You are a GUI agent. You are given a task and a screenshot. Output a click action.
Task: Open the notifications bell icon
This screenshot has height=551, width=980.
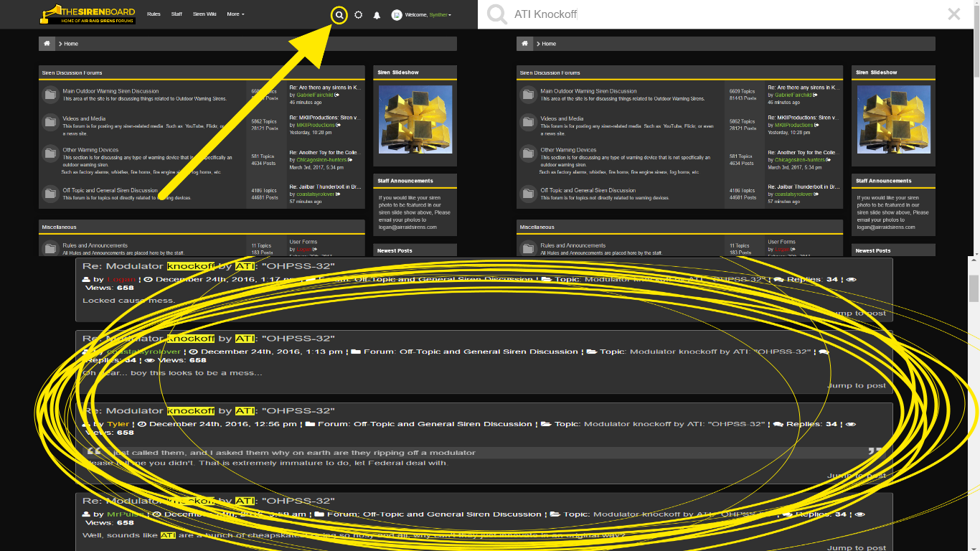377,15
